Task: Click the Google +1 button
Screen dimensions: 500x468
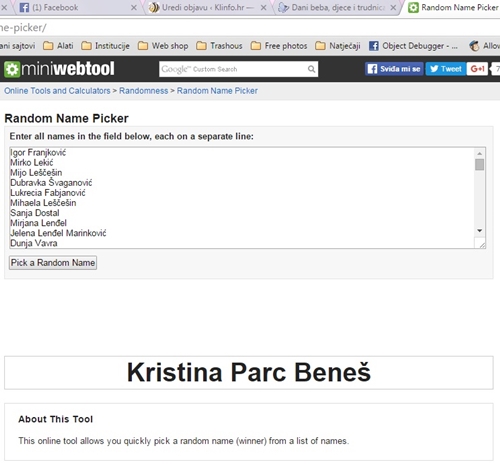Action: pos(477,69)
